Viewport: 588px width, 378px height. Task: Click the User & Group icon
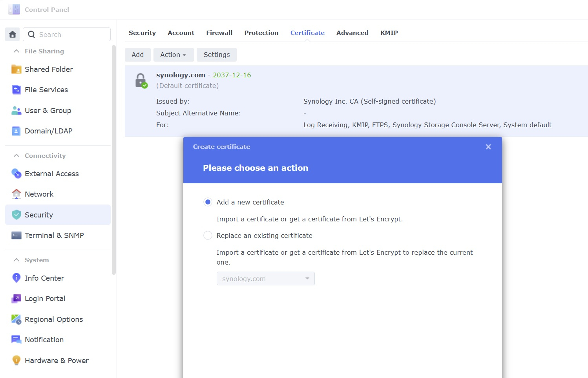(x=16, y=111)
